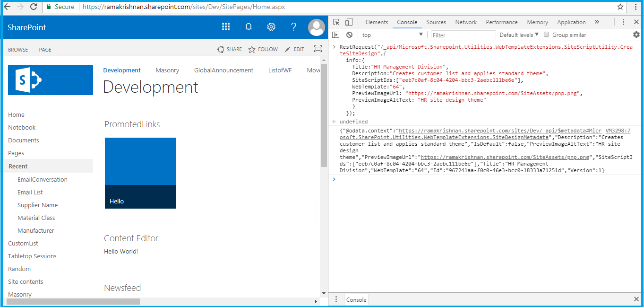Clear the console output
The width and height of the screenshot is (644, 307).
[349, 35]
